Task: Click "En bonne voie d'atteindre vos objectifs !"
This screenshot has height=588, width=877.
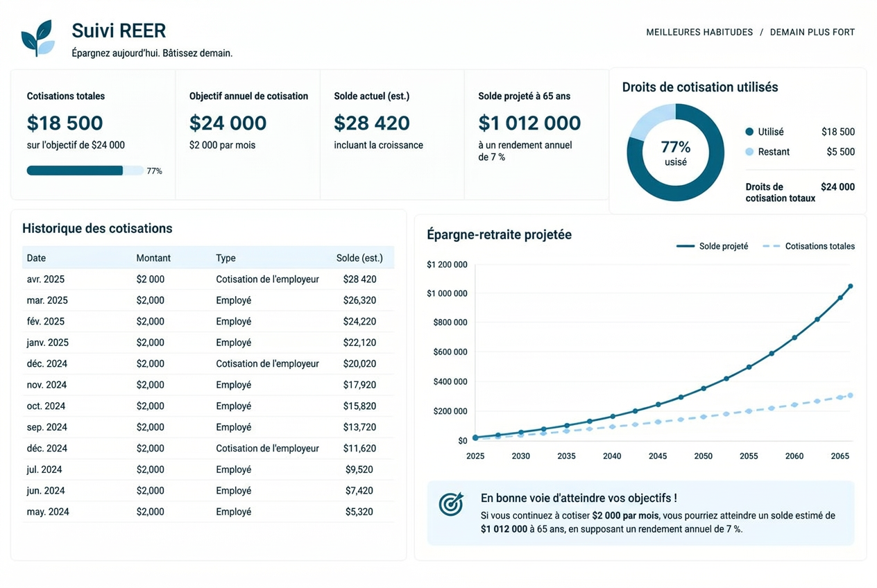Action: (x=579, y=499)
